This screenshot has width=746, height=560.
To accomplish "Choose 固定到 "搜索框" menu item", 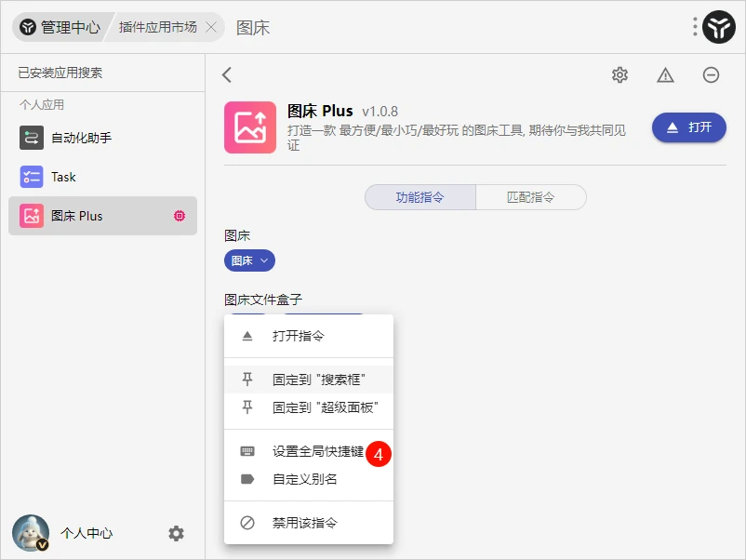I will click(309, 380).
